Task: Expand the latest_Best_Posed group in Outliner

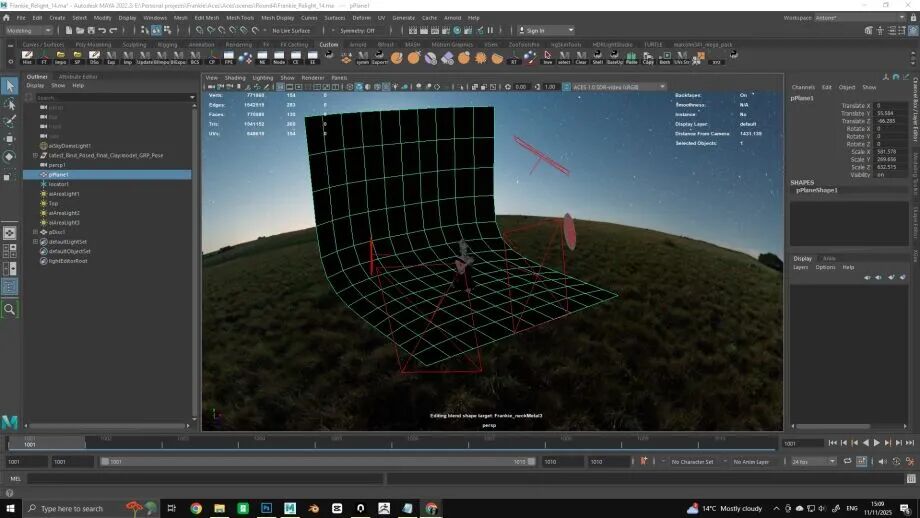Action: 35,155
